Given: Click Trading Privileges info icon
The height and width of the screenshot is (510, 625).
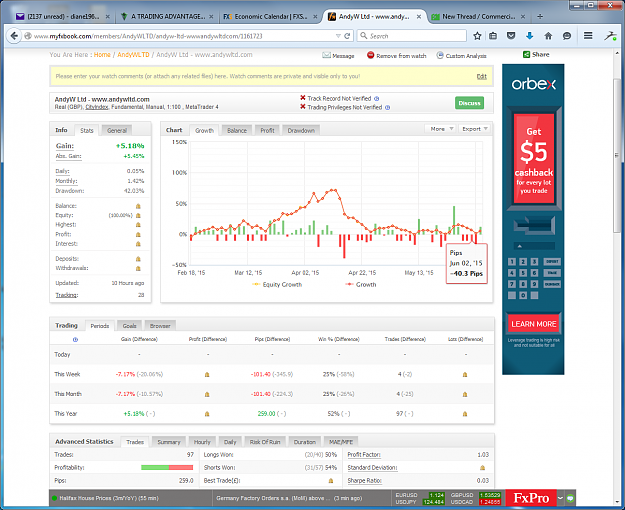Looking at the screenshot, I should point(387,107).
